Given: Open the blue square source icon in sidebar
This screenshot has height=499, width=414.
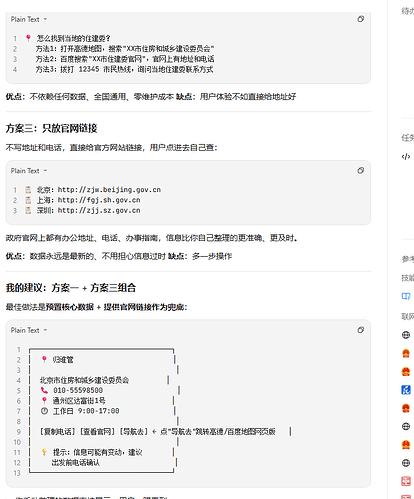Looking at the screenshot, I should (406, 390).
